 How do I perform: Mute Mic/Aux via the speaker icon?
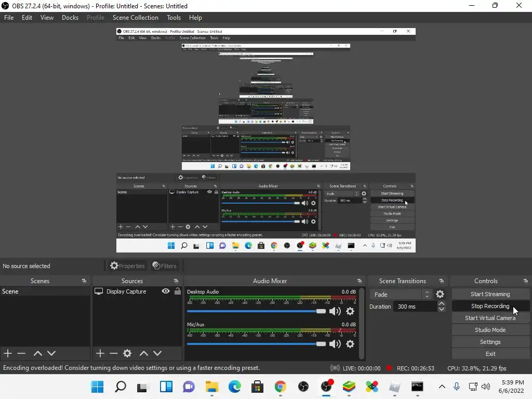click(x=335, y=344)
